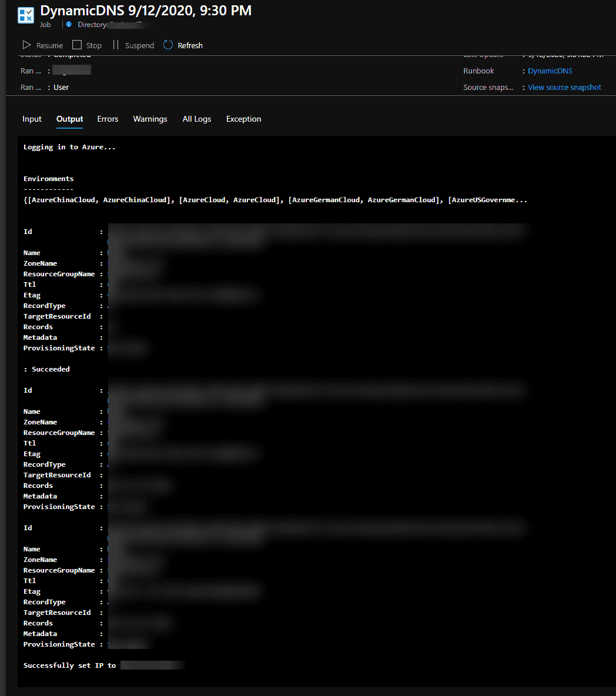Select the Output tab
The image size is (616, 696).
click(x=70, y=119)
